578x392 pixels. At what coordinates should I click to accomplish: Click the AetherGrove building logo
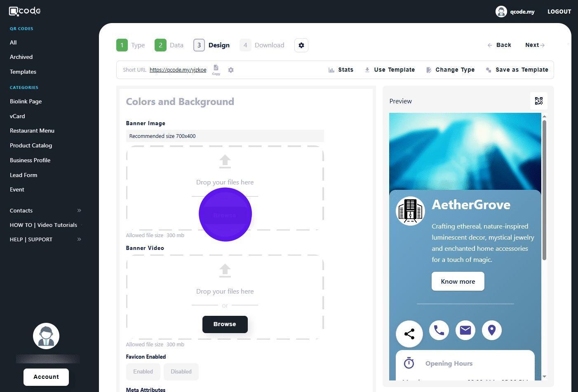click(410, 211)
